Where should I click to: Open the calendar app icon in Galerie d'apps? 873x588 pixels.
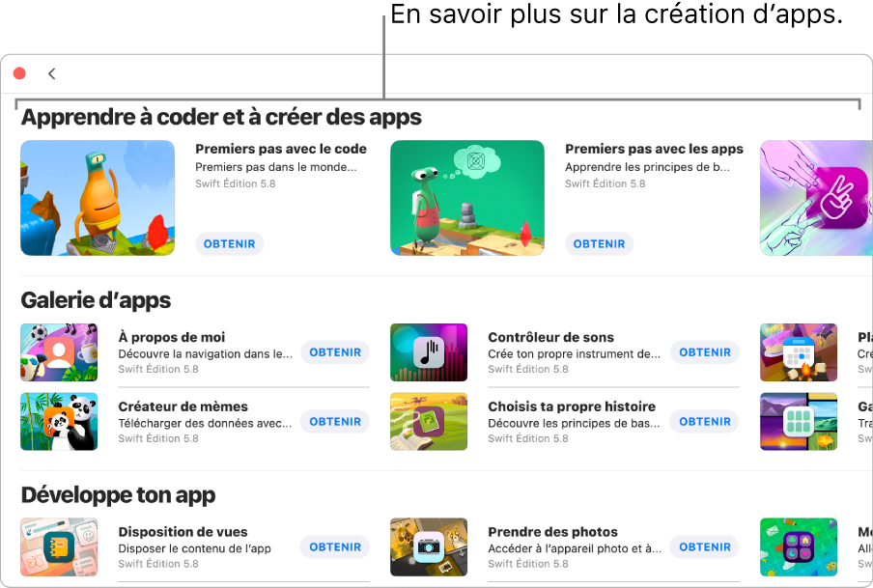click(x=799, y=352)
